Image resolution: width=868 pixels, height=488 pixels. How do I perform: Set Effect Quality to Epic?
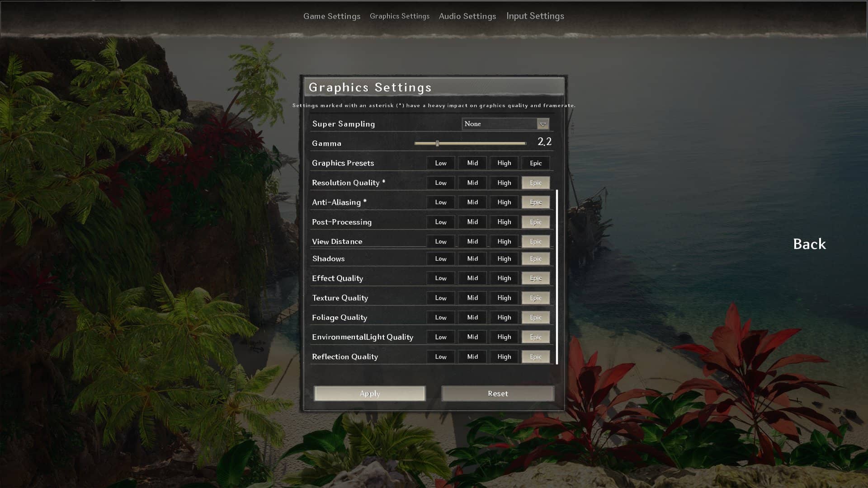536,278
